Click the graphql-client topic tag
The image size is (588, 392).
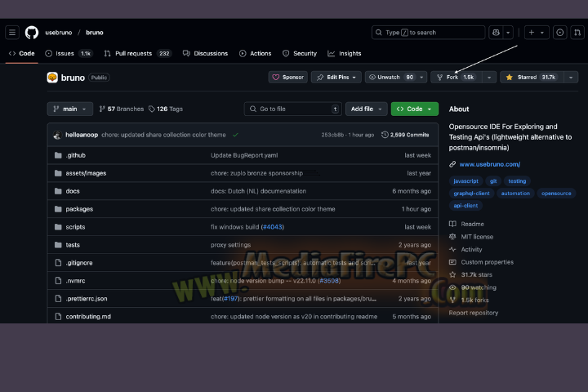pyautogui.click(x=471, y=194)
